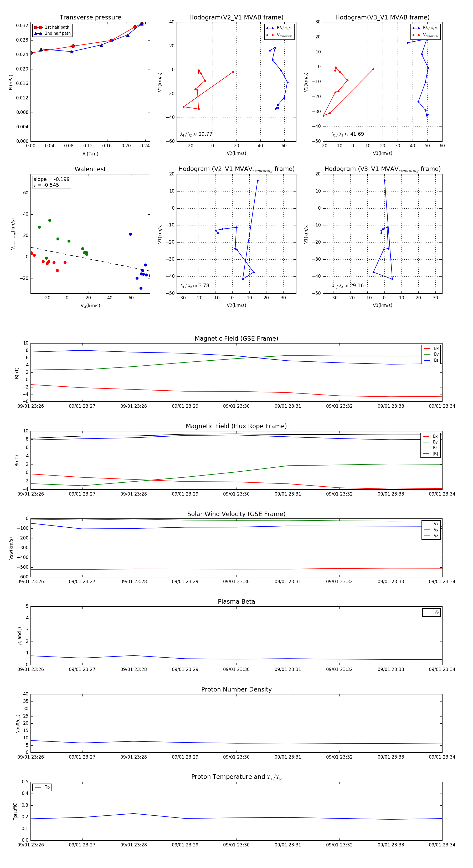Click the "A (T·m)" x-axis label
This screenshot has width=473, height=868.
click(x=90, y=154)
